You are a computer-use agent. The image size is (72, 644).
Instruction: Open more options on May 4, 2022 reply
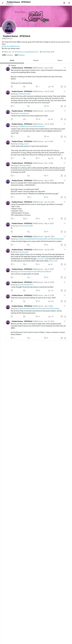pyautogui.click(x=65, y=223)
